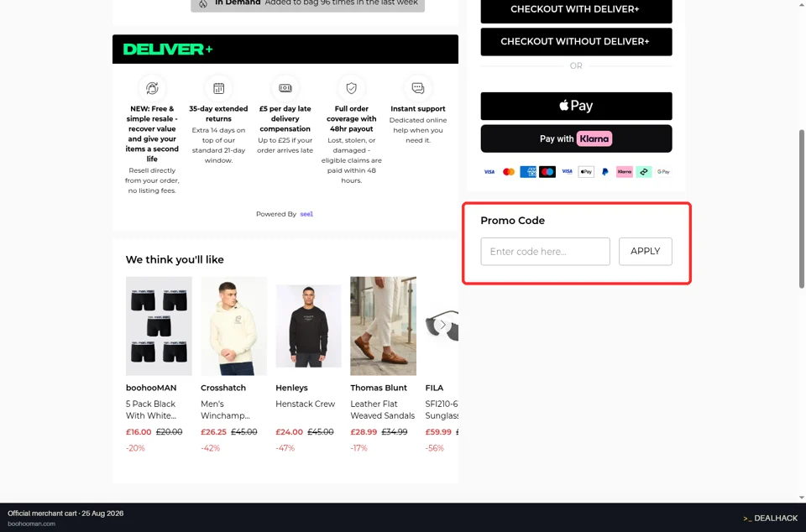
Task: Click the Google Pay payment icon
Action: [x=663, y=172]
